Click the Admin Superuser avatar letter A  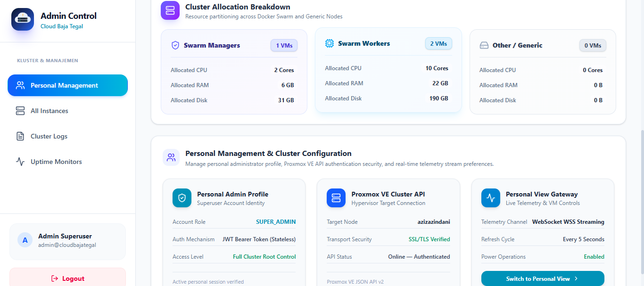point(25,240)
